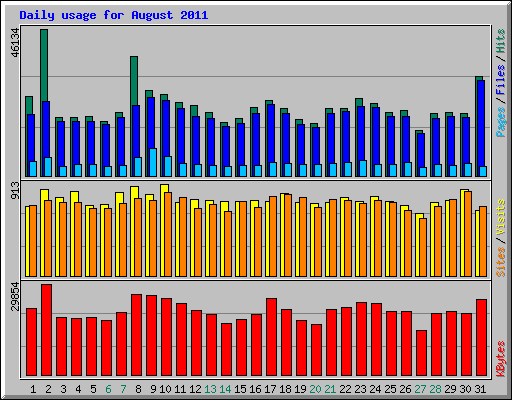
Task: Click day label 3 on the x-axis
Action: point(63,389)
